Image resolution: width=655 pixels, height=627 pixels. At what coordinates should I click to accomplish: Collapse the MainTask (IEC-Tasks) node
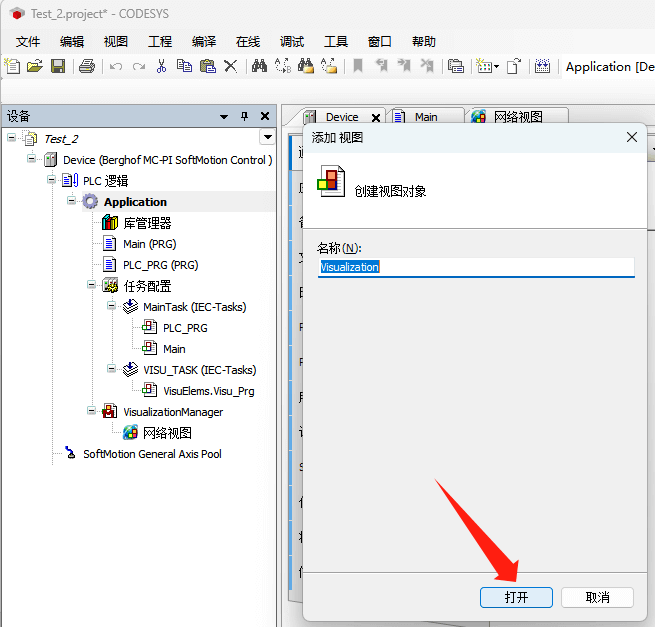pos(112,307)
